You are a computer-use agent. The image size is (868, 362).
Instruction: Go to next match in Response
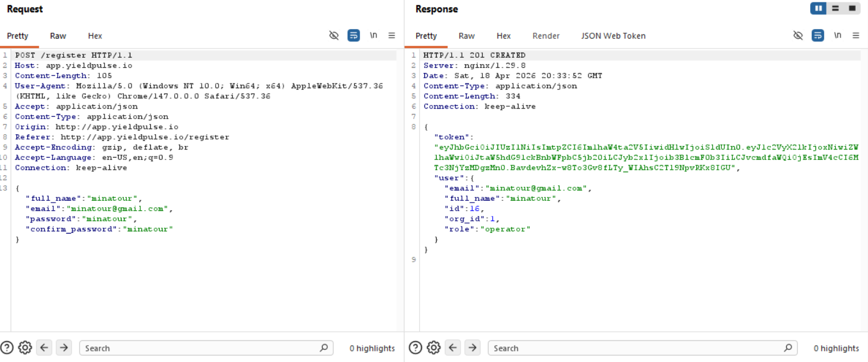coord(472,348)
